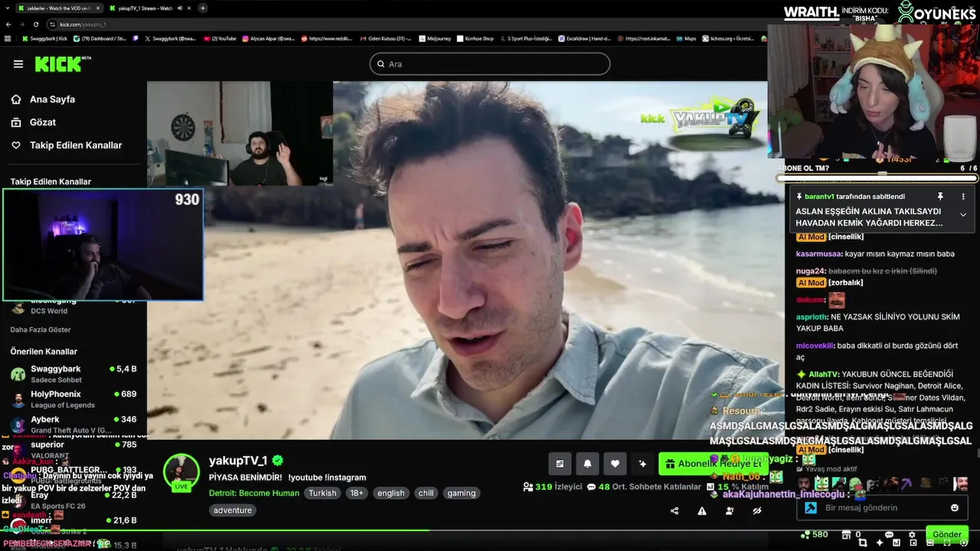
Task: Open the emoji picker in chat input
Action: 955,507
